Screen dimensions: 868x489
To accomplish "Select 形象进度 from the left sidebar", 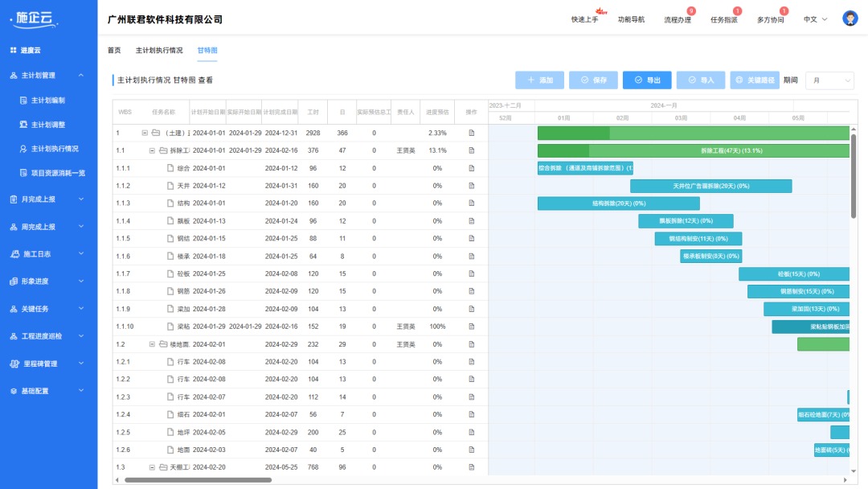I will [x=36, y=281].
